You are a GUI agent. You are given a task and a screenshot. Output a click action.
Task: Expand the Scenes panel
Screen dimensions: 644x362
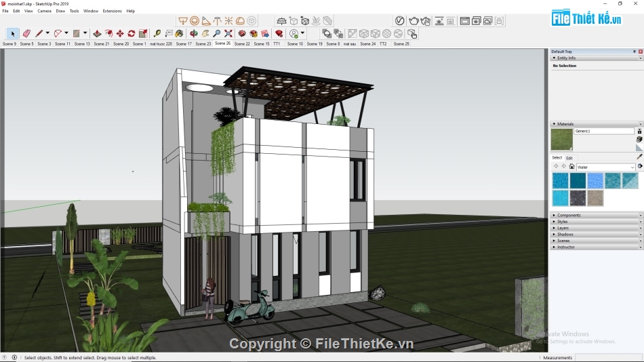coord(554,241)
